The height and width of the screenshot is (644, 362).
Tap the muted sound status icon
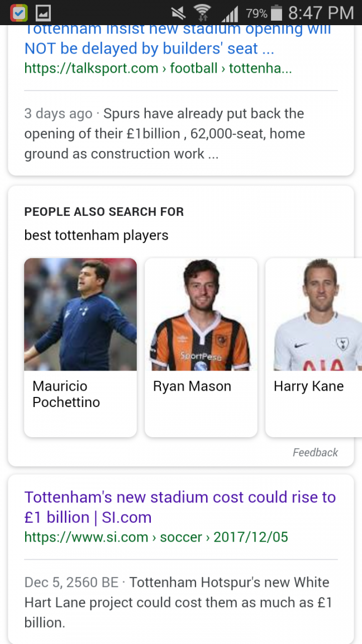pos(179,12)
